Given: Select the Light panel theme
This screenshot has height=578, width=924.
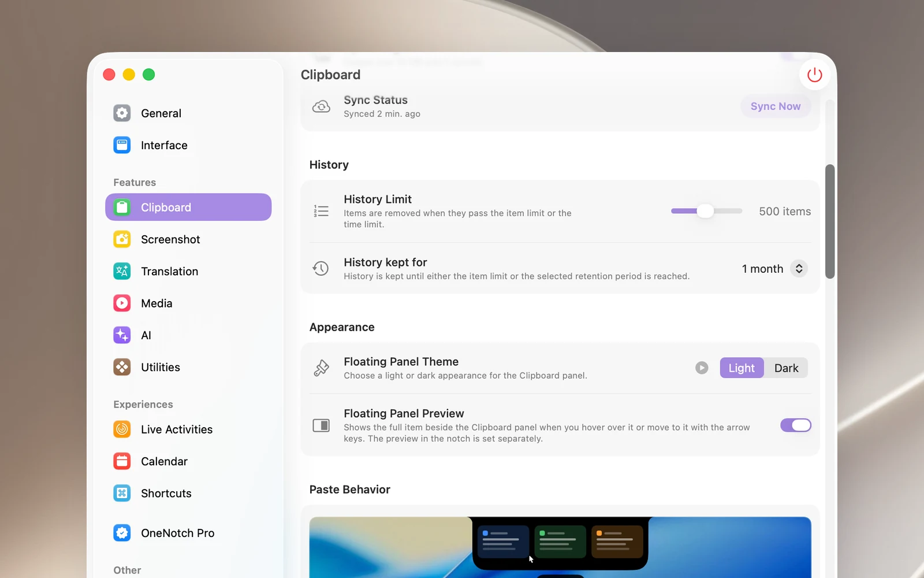Looking at the screenshot, I should tap(742, 368).
